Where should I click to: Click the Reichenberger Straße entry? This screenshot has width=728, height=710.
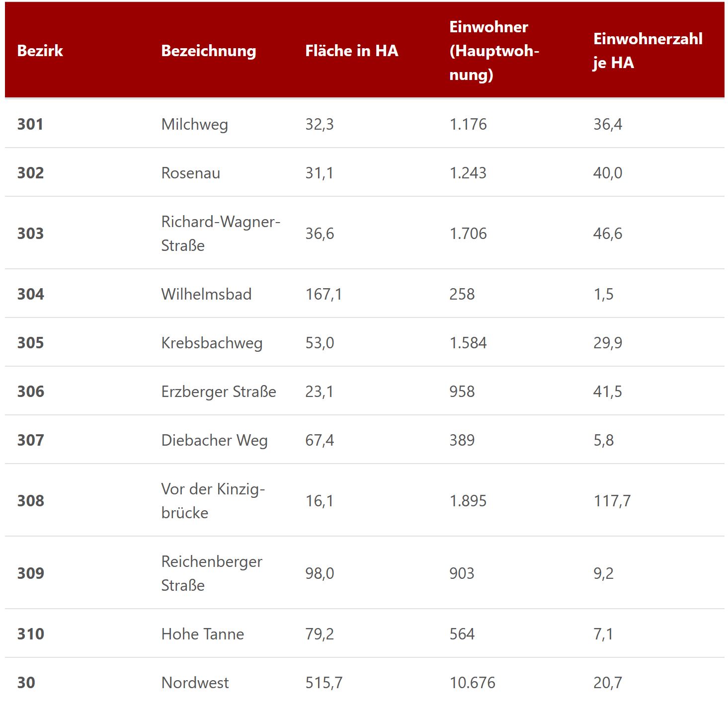coord(212,573)
